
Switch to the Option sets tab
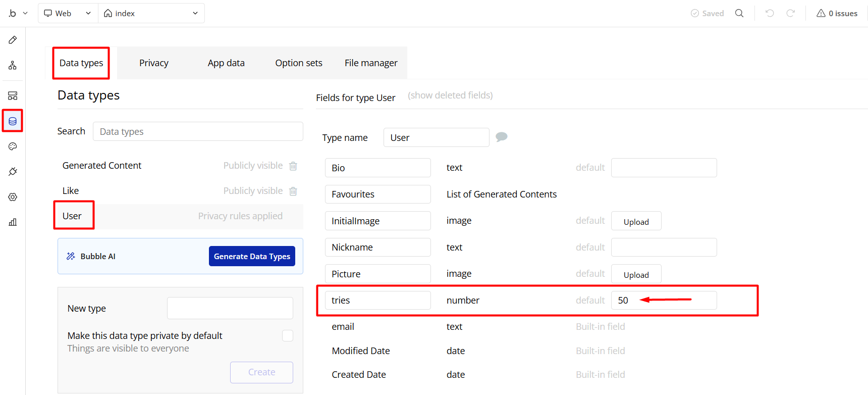point(299,63)
